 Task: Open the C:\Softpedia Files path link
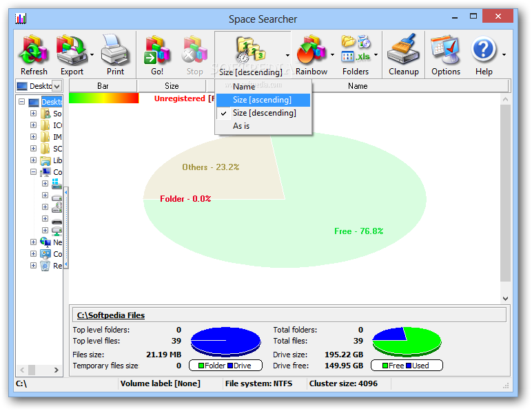point(111,315)
